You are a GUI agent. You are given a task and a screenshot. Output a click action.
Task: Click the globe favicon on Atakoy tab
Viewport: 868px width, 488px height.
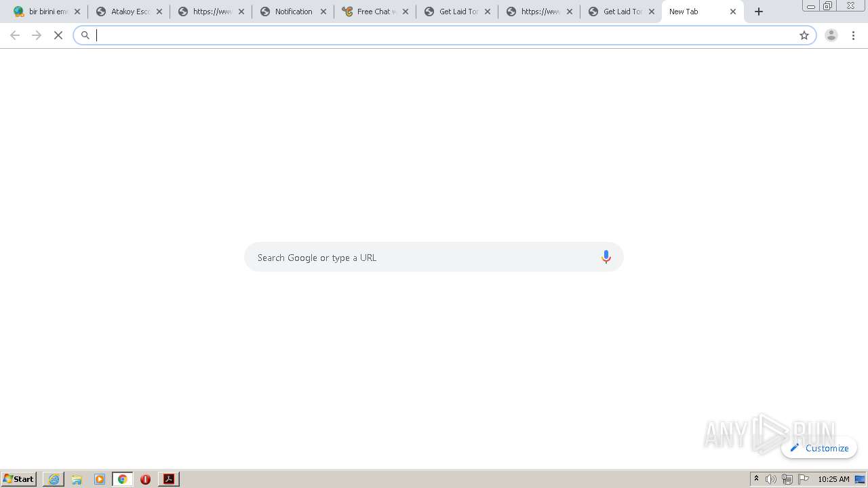point(101,12)
